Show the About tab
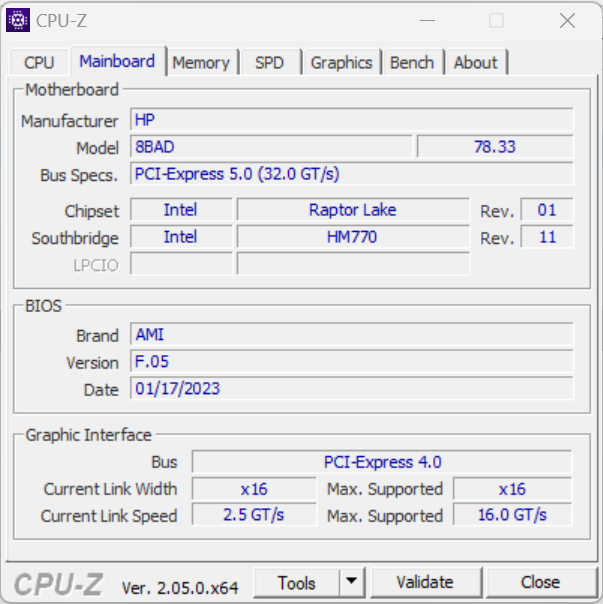The width and height of the screenshot is (603, 604). [475, 62]
